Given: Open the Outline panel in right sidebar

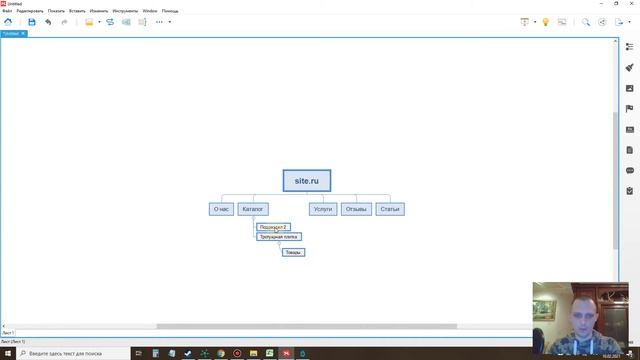Looking at the screenshot, I should tap(630, 47).
